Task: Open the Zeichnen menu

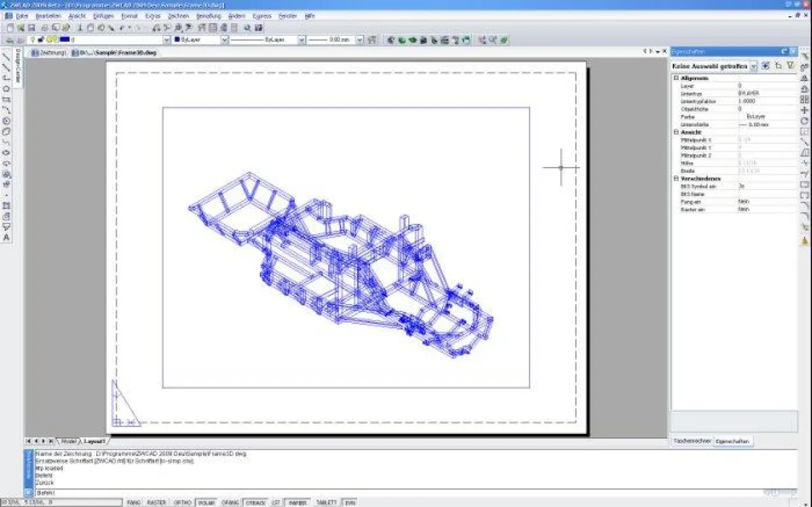Action: coord(178,16)
